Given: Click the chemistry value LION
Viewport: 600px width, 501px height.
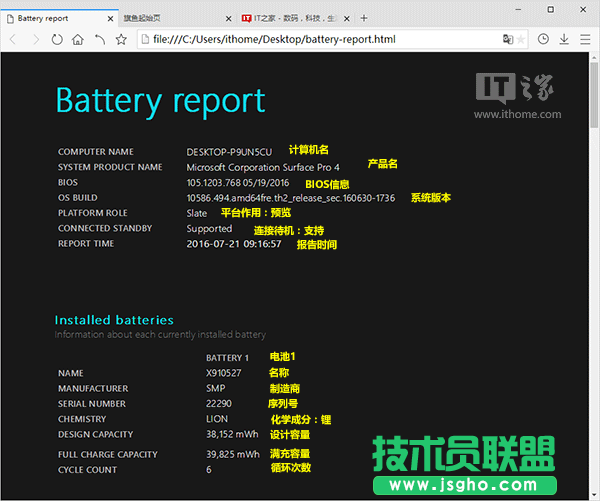Looking at the screenshot, I should click(217, 419).
